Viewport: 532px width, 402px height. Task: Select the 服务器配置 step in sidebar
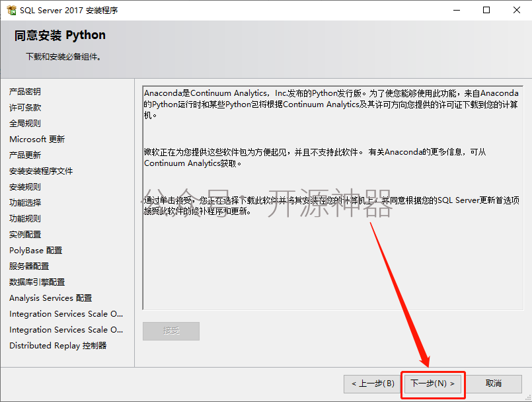(29, 266)
